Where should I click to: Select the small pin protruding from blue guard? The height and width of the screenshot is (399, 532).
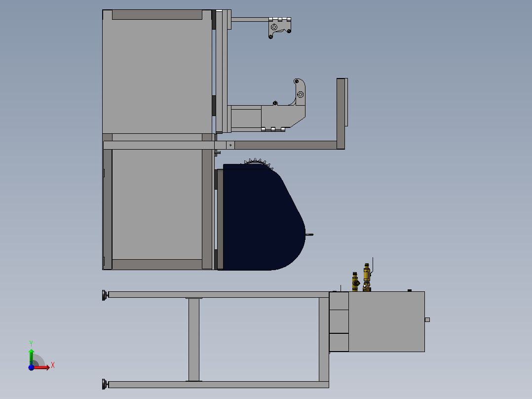coord(309,234)
